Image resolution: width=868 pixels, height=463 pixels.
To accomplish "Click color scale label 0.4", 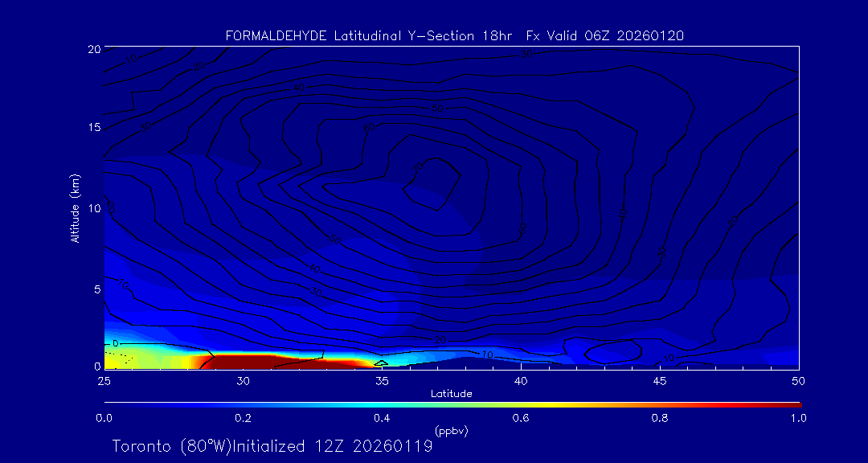I will pyautogui.click(x=382, y=419).
